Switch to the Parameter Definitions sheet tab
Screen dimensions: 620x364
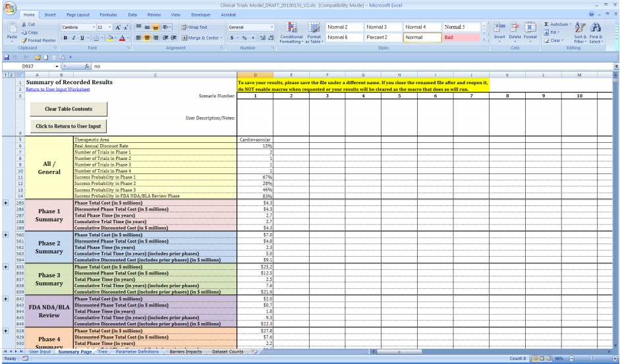(137, 352)
